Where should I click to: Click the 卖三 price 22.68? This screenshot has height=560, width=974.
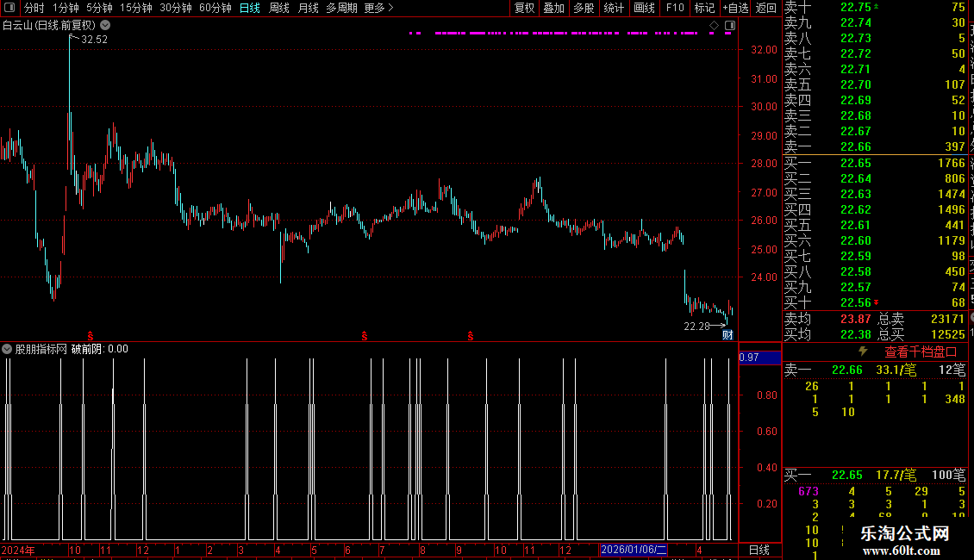856,116
